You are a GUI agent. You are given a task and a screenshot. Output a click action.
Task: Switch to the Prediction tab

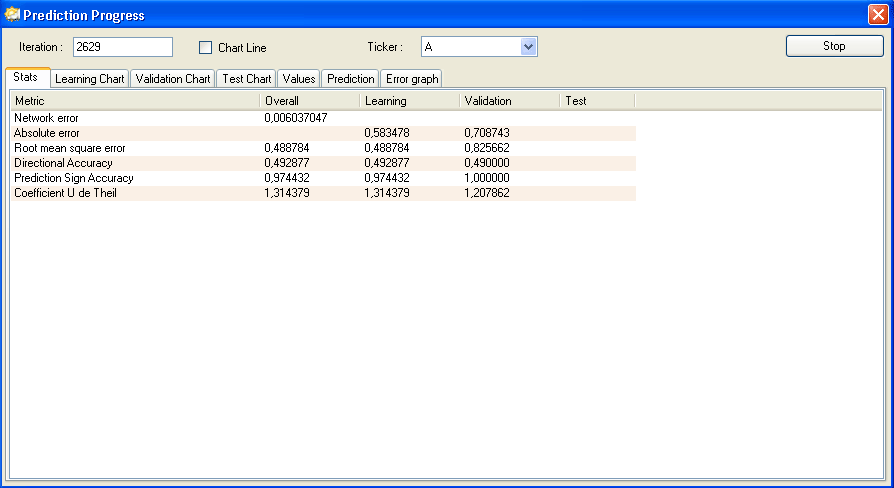(x=351, y=79)
